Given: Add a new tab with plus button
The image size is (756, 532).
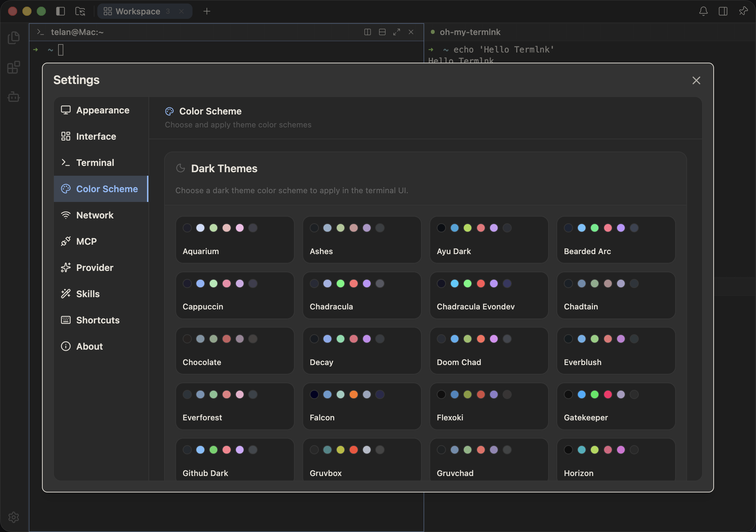Looking at the screenshot, I should pos(207,11).
